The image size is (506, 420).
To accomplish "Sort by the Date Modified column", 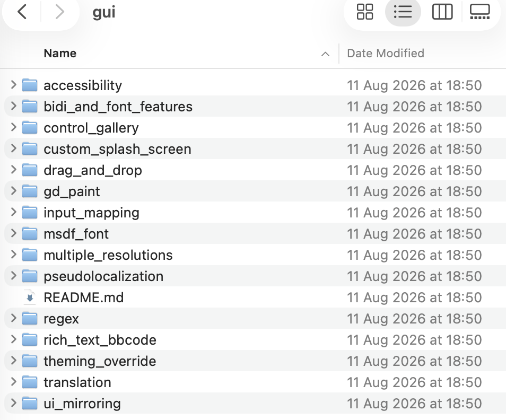I will click(385, 53).
